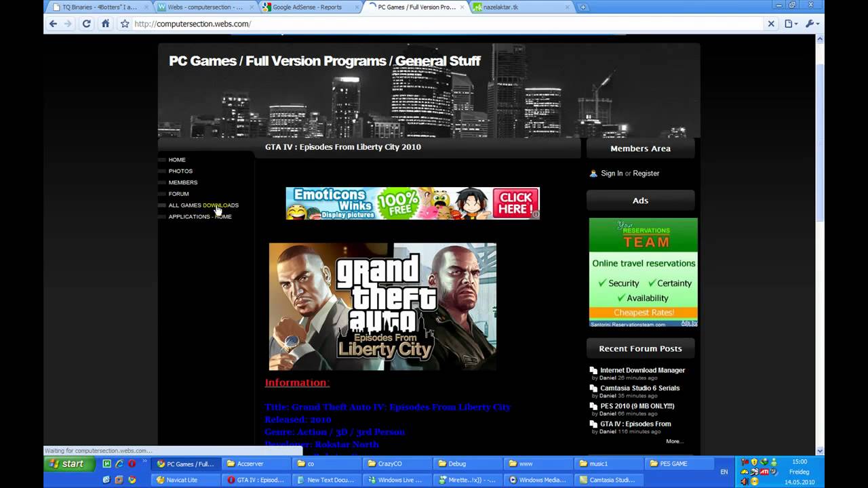Open a new tab with the plus button

point(583,7)
